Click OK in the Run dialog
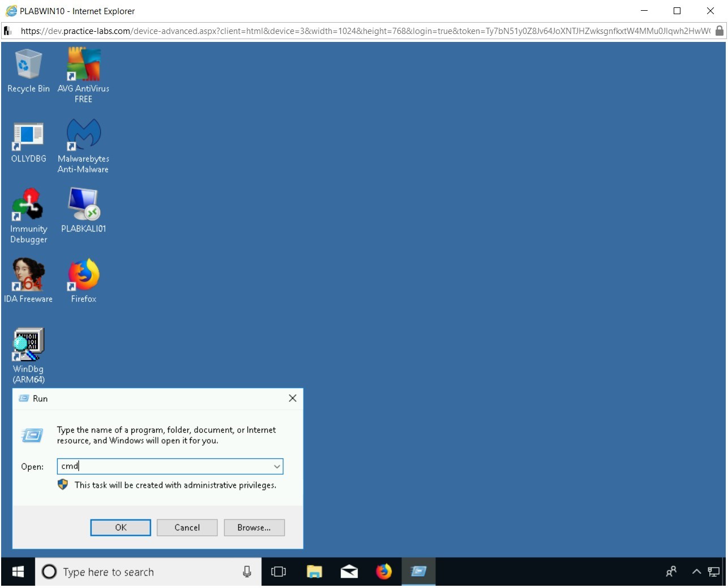 point(120,527)
